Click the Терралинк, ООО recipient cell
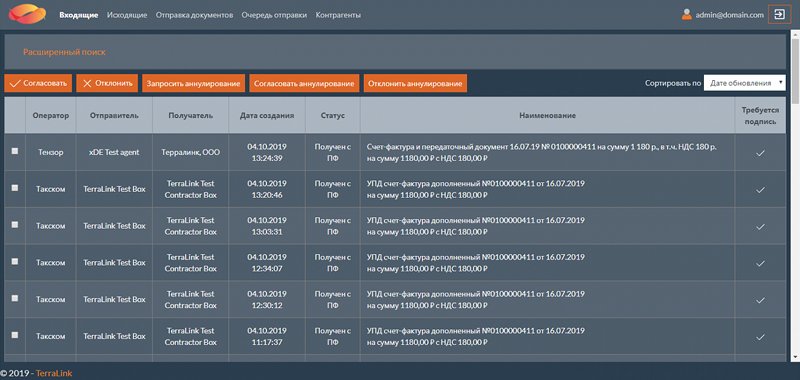 (191, 153)
